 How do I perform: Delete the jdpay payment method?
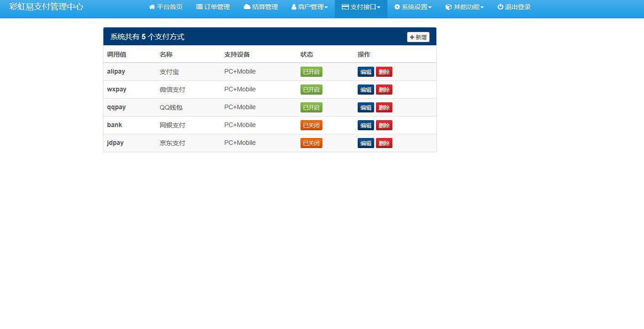(384, 143)
